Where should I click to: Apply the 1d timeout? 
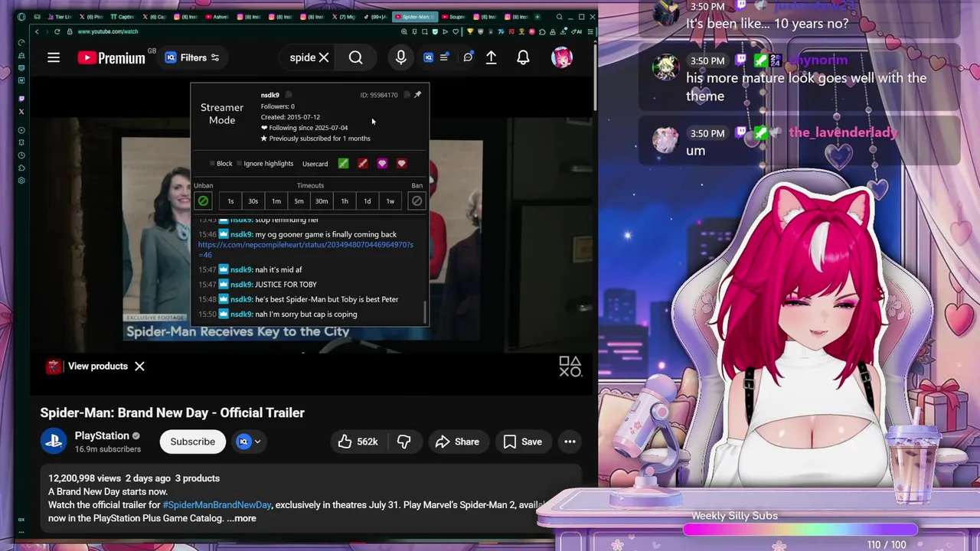tap(367, 201)
